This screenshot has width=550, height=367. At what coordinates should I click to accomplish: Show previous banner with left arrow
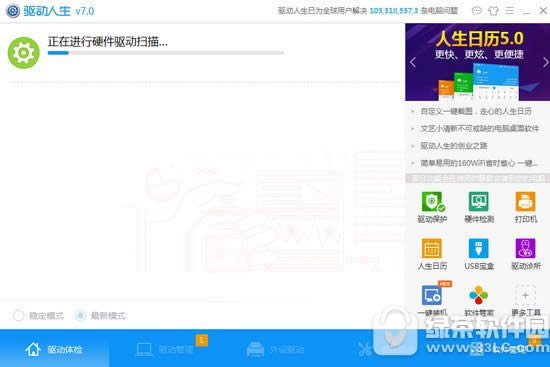(x=412, y=62)
